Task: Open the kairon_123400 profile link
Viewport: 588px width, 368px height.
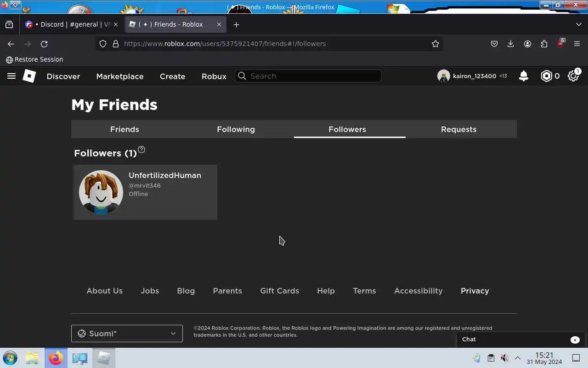Action: pos(475,76)
